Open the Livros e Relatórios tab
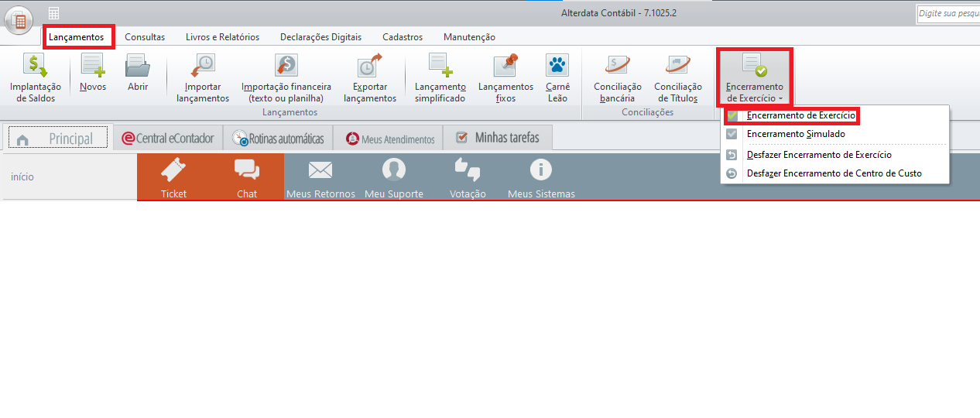This screenshot has width=980, height=418. pyautogui.click(x=222, y=37)
